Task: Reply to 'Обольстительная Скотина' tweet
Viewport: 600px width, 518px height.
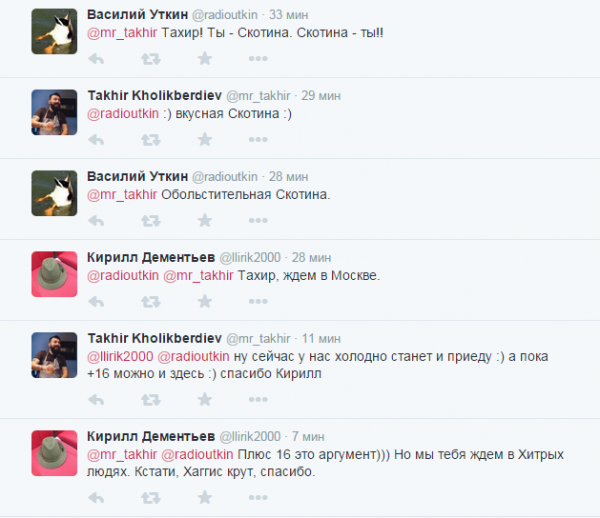Action: click(x=96, y=221)
